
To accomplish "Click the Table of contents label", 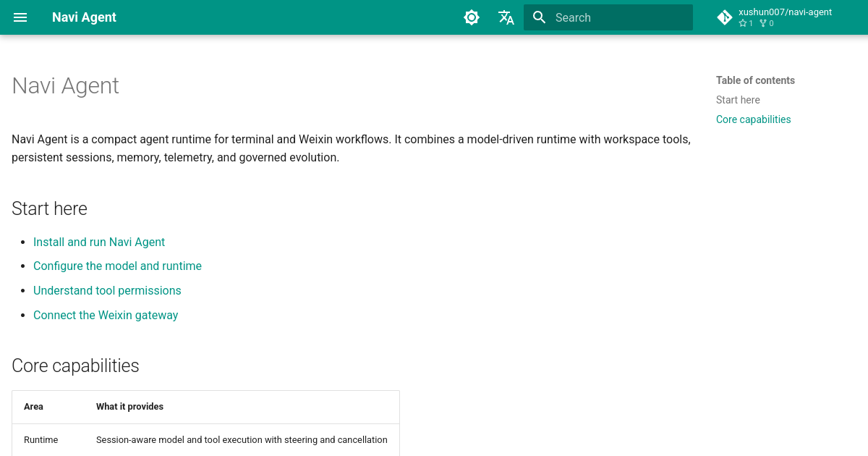I will coord(755,80).
